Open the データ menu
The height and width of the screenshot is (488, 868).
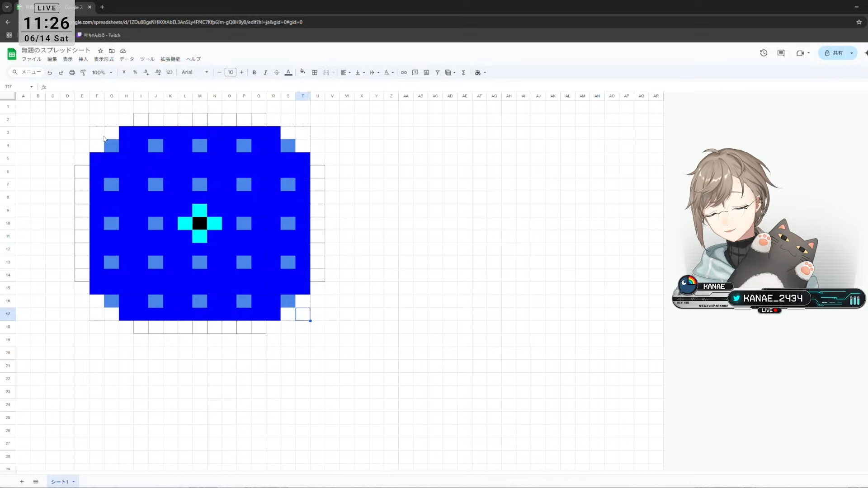[x=127, y=59]
